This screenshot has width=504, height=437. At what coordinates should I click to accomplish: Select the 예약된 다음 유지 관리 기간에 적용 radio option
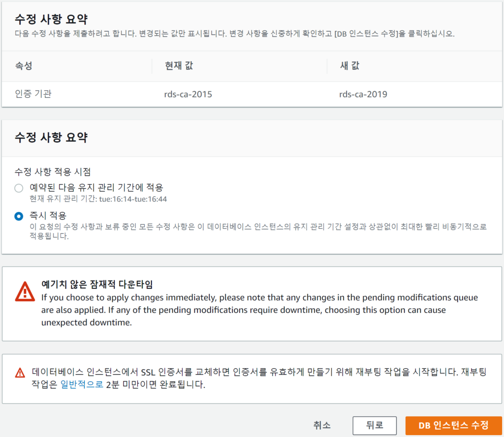19,188
